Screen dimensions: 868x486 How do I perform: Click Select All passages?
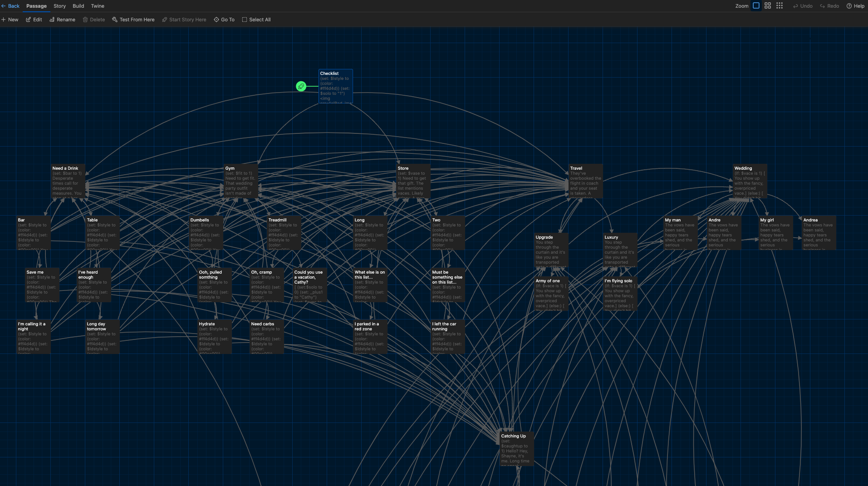coord(256,20)
